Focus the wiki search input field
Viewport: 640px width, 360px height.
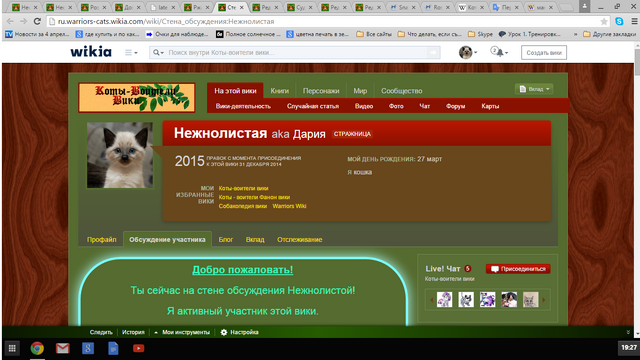[296, 53]
